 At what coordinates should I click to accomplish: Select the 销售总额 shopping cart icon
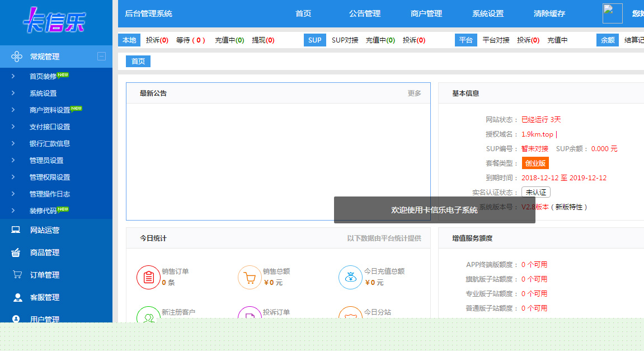pos(250,277)
